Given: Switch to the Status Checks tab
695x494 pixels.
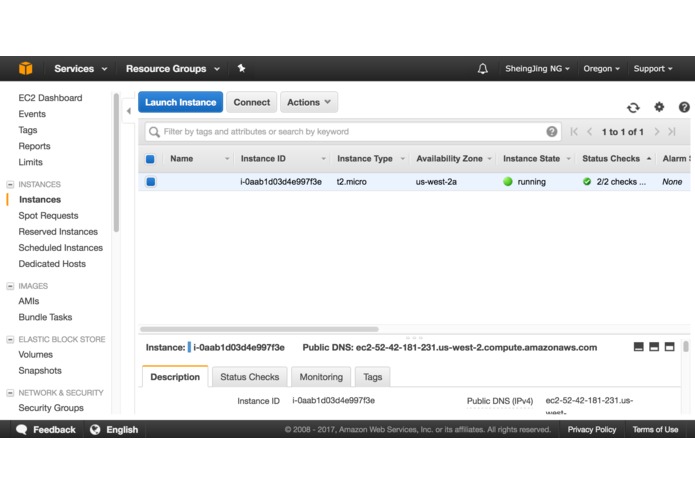Looking at the screenshot, I should 250,377.
